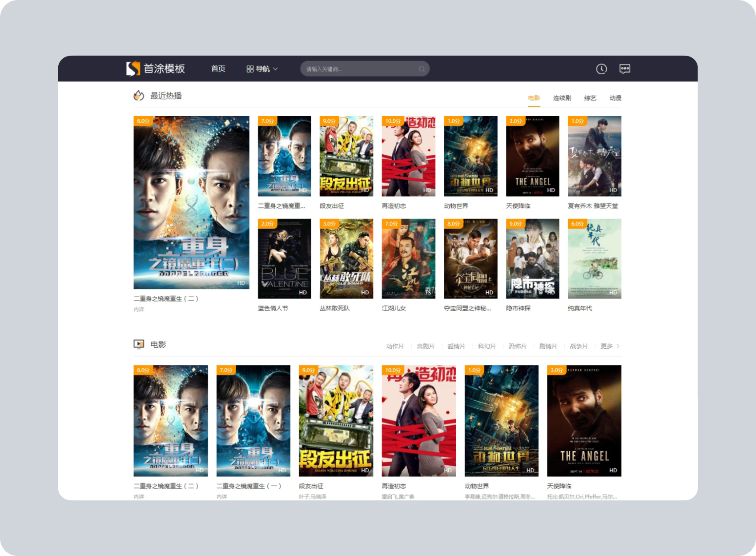Open 再造初恋 poster in hot section

(x=408, y=156)
